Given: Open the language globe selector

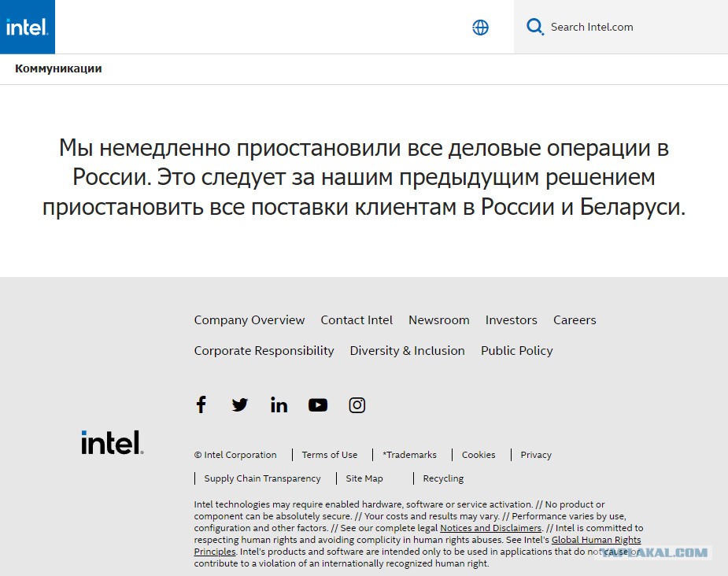Looking at the screenshot, I should click(480, 28).
